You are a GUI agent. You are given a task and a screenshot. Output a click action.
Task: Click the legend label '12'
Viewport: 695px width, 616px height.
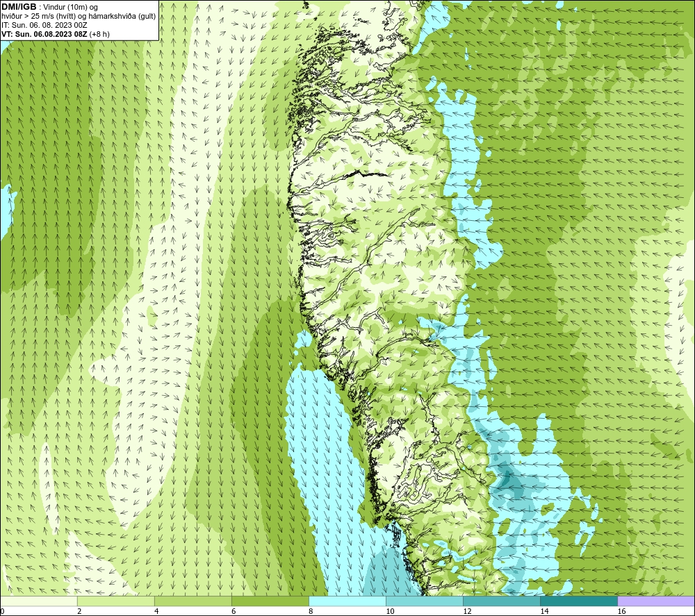tap(467, 612)
